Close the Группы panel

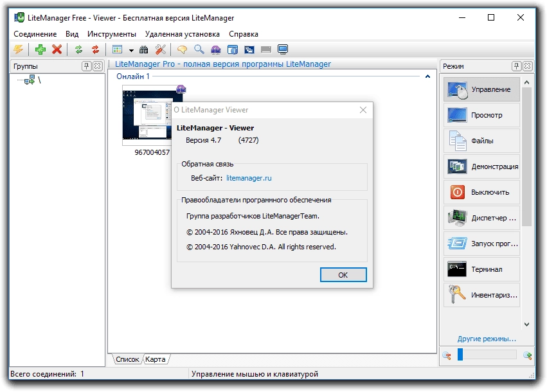pos(98,66)
